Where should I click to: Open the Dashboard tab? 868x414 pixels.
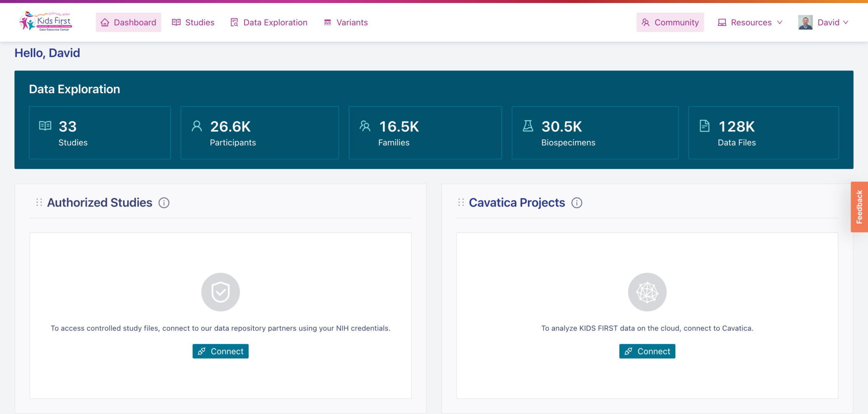point(128,22)
